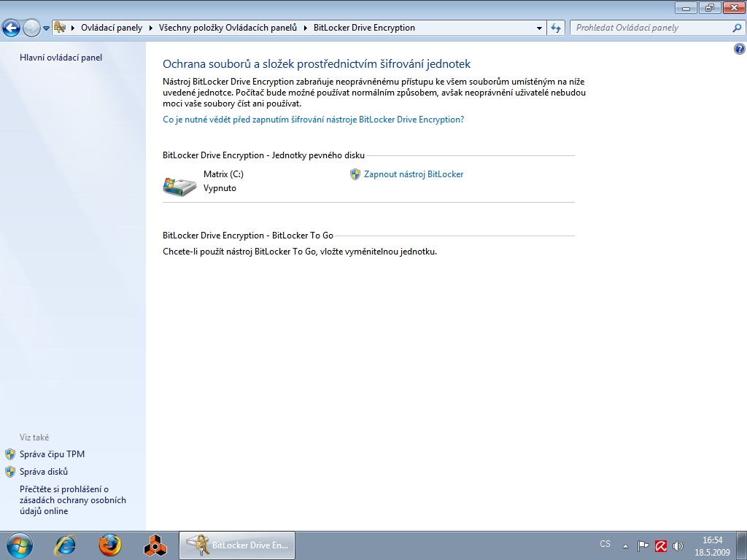The image size is (747, 560).
Task: Click the Back navigation arrow button
Action: tap(12, 28)
